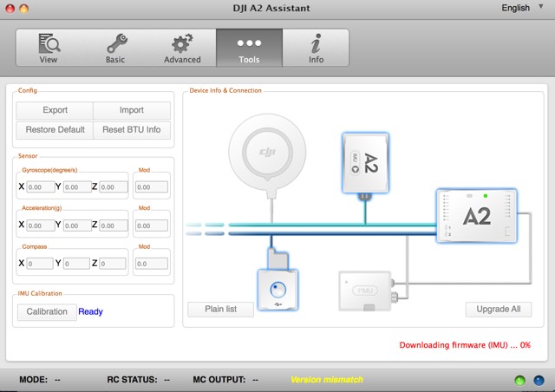Show devices as Plain list

(220, 309)
